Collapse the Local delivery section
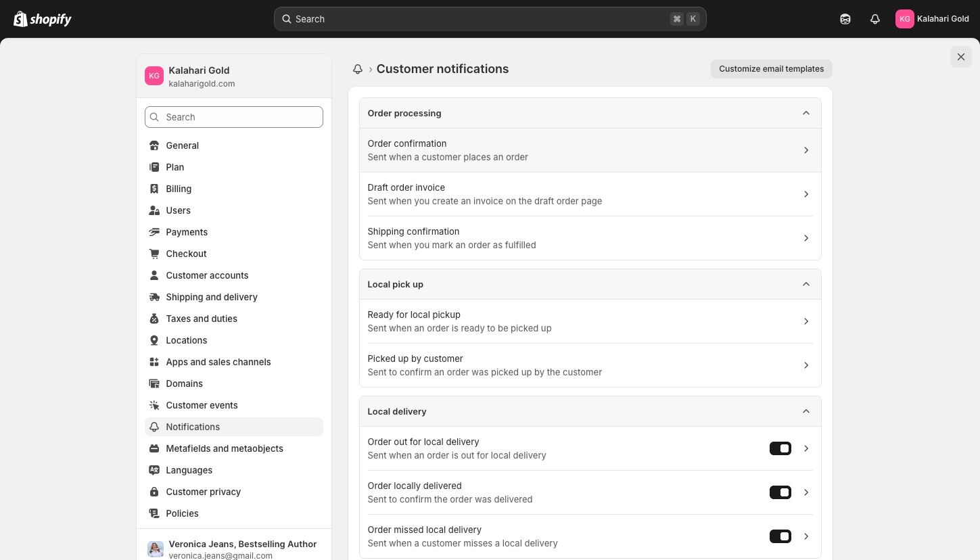This screenshot has height=560, width=980. [x=806, y=411]
